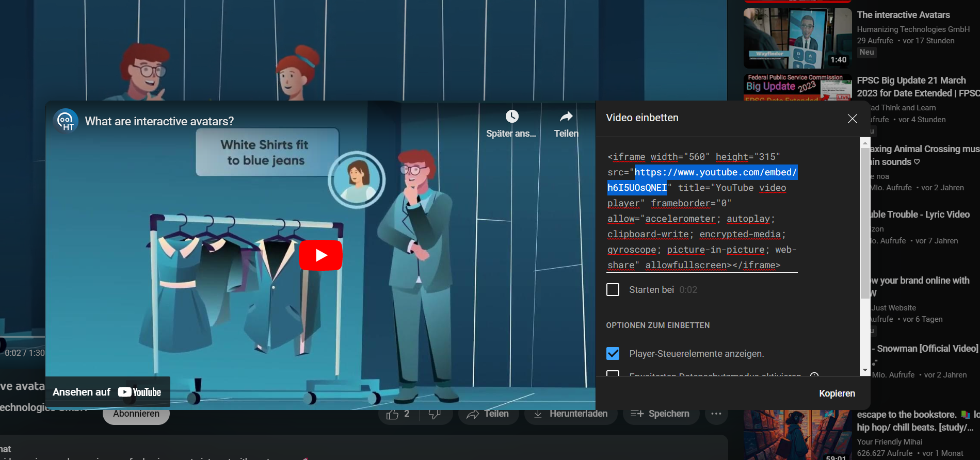The image size is (980, 460).
Task: Close the Video einbetten dialog
Action: tap(852, 119)
